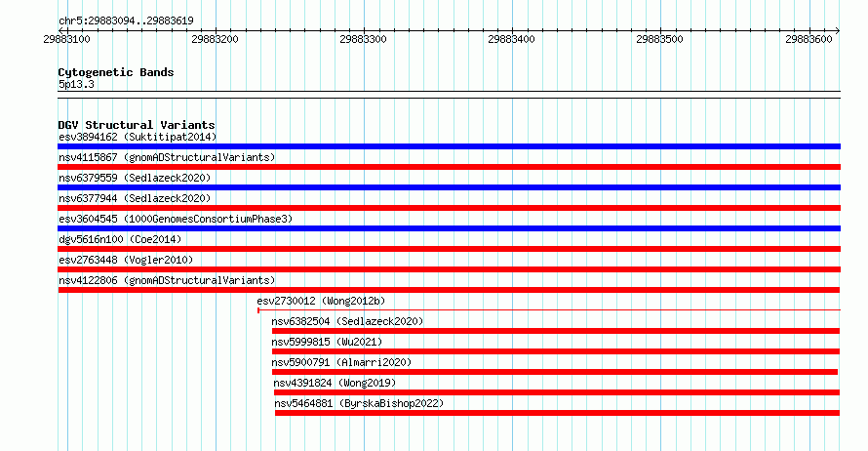Open nsv6382504 (Sedlazeck2020) variant label
Screen dimensions: 868x451
(x=347, y=321)
